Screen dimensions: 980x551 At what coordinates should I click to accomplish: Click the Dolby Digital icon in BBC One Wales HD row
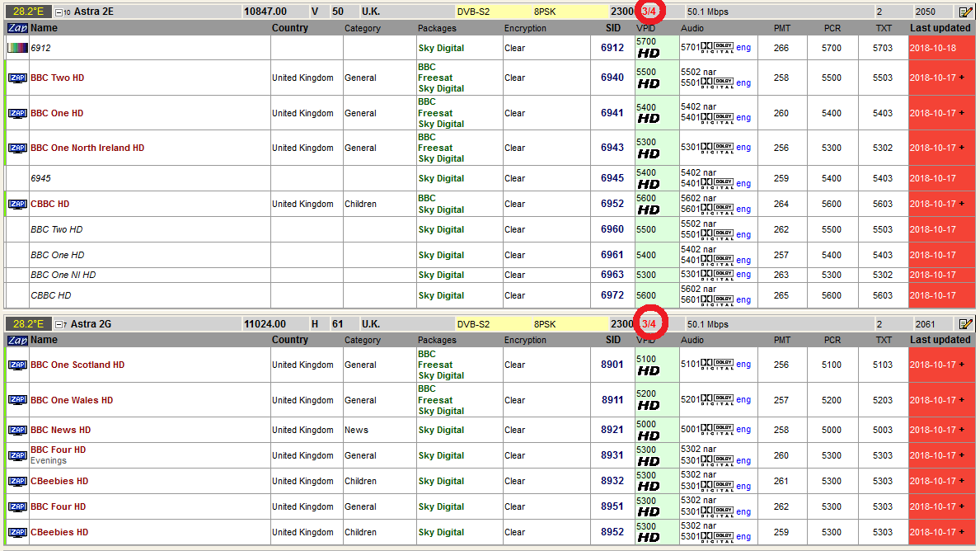point(717,400)
